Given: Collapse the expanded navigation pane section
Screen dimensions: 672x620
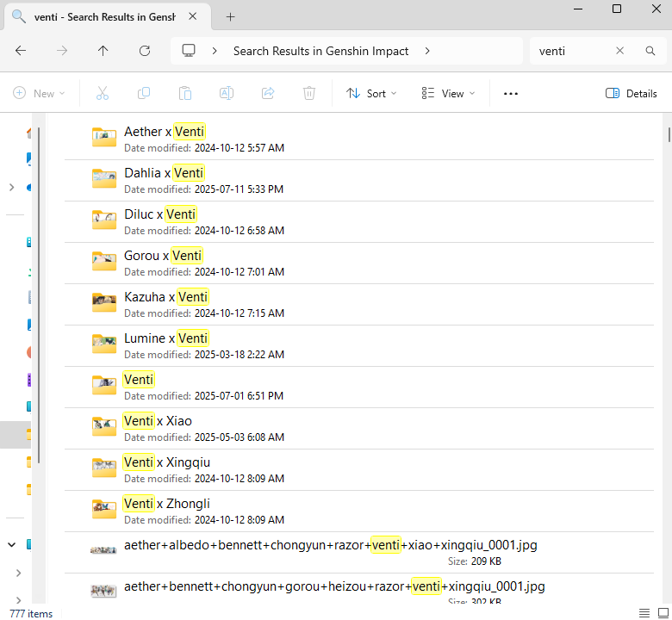Looking at the screenshot, I should click(x=11, y=544).
